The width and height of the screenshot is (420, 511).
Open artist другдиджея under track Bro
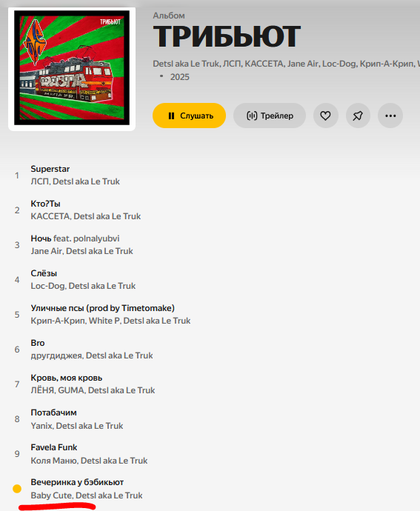coord(56,355)
